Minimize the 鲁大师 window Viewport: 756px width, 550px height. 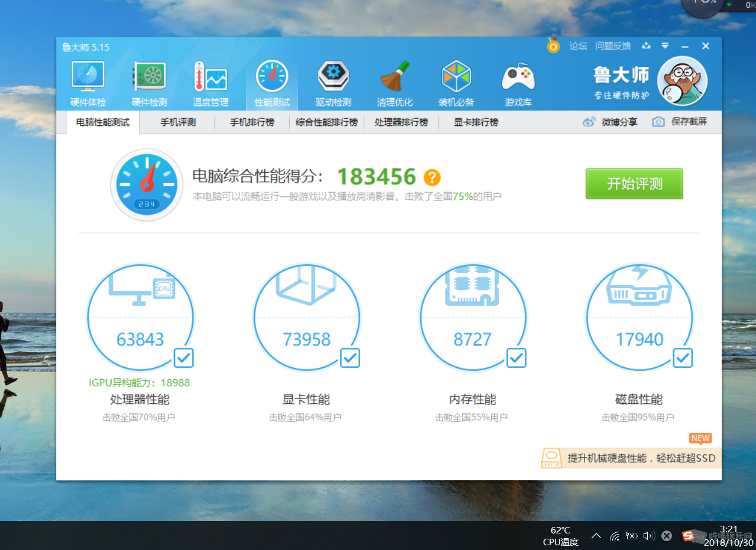[x=685, y=46]
